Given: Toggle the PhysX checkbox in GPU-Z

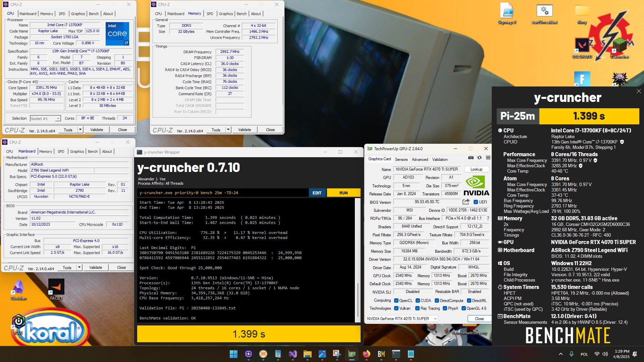Looking at the screenshot, I should pos(445,308).
